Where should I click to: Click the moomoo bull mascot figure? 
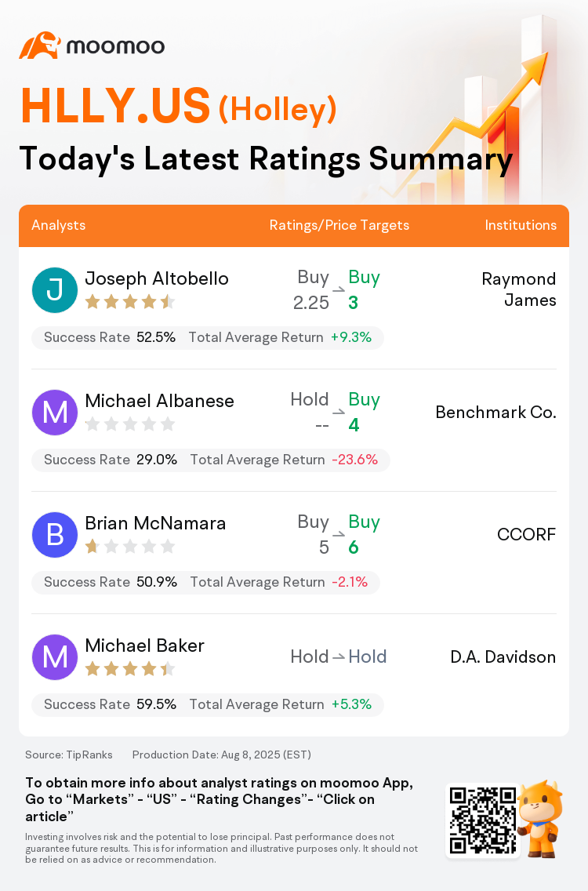(540, 818)
